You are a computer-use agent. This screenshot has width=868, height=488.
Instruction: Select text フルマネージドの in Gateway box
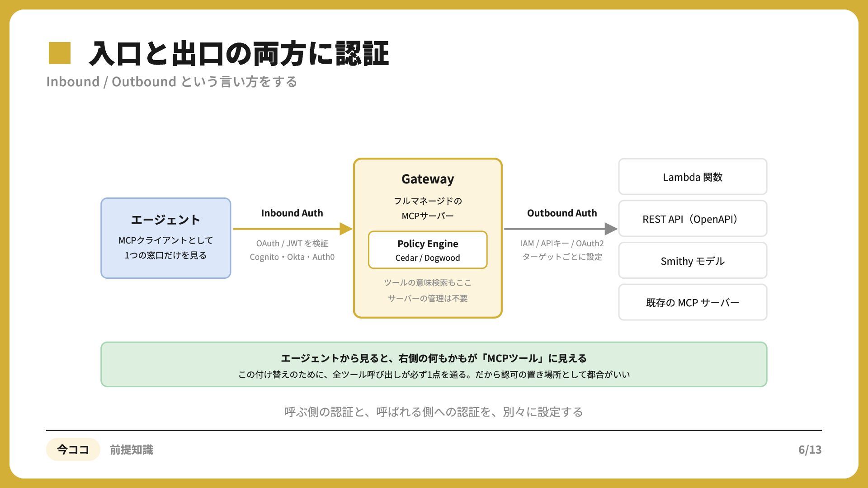click(x=428, y=201)
